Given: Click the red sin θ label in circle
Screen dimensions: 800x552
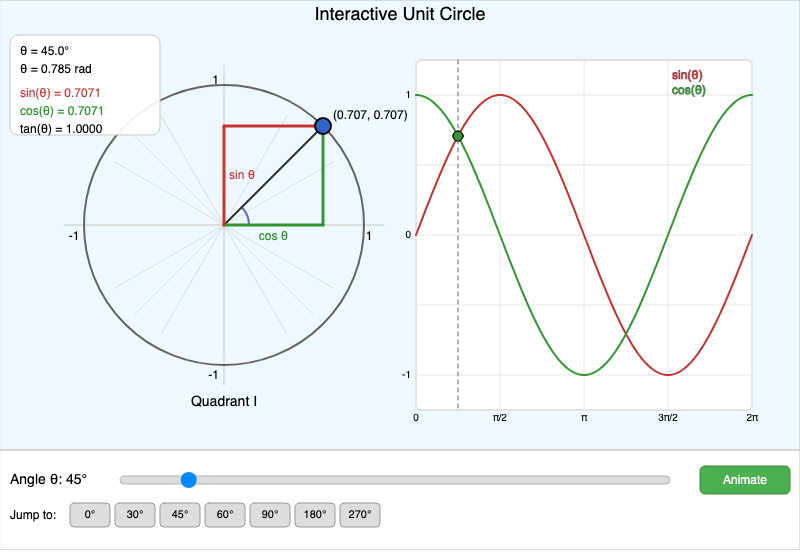Looking at the screenshot, I should click(x=241, y=174).
